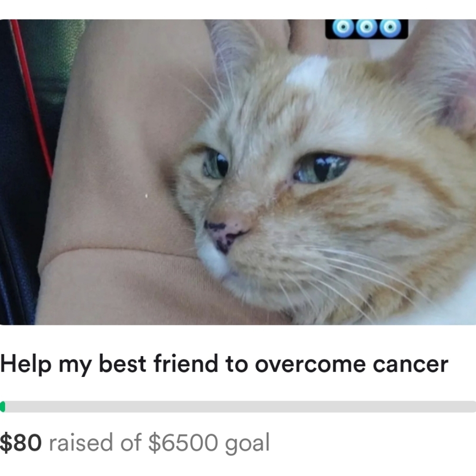Click the first evil-eye emoji sticker

coord(343,28)
